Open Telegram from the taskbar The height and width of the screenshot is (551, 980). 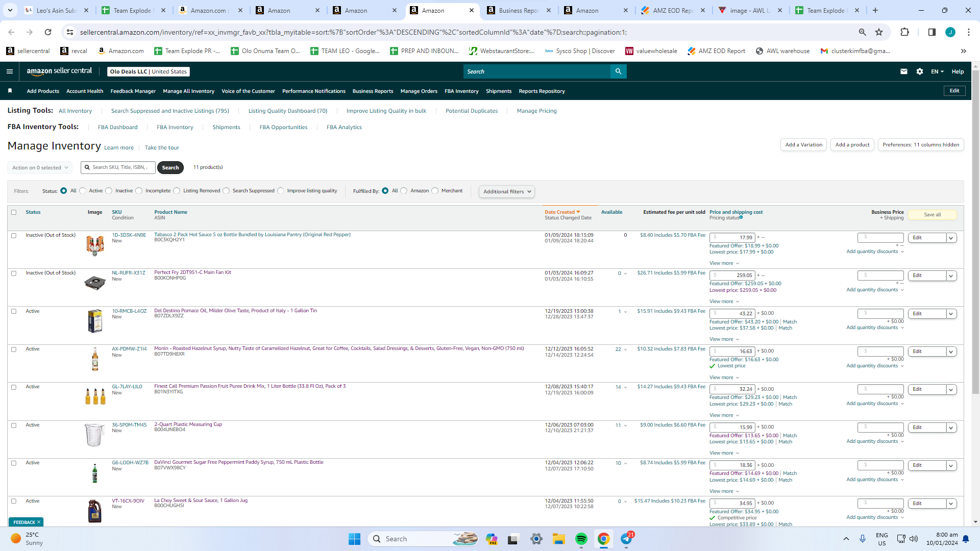(626, 539)
